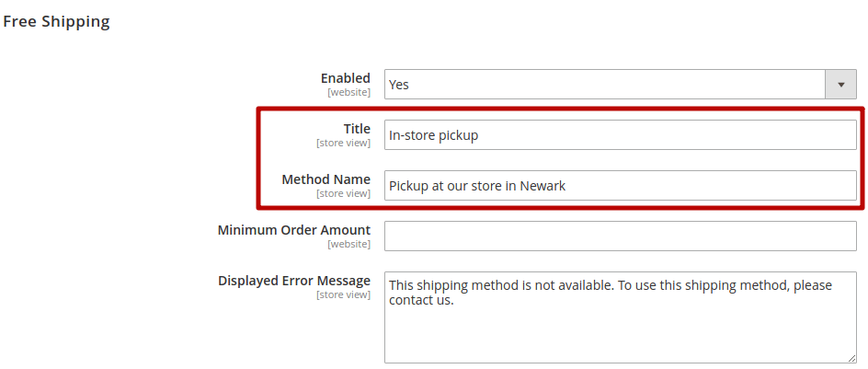Click the Title field label

[357, 129]
